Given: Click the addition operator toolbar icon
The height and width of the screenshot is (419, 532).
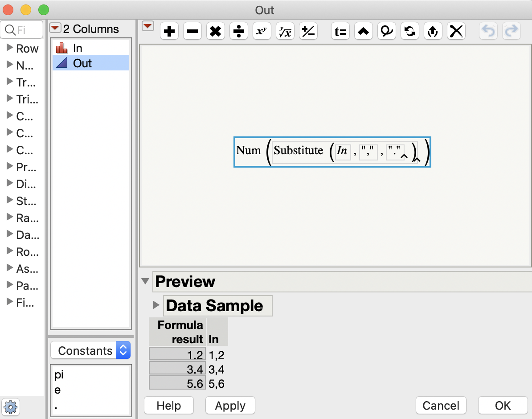Looking at the screenshot, I should (169, 31).
